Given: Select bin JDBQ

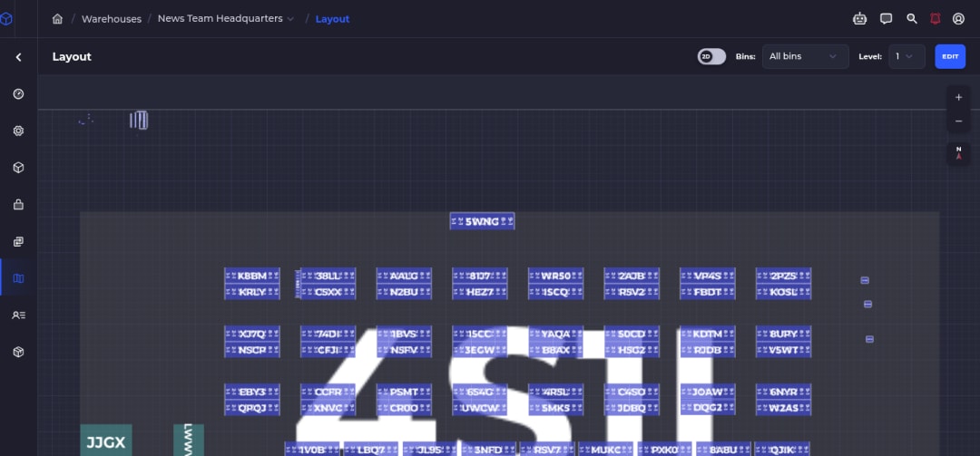Looking at the screenshot, I should tap(632, 408).
